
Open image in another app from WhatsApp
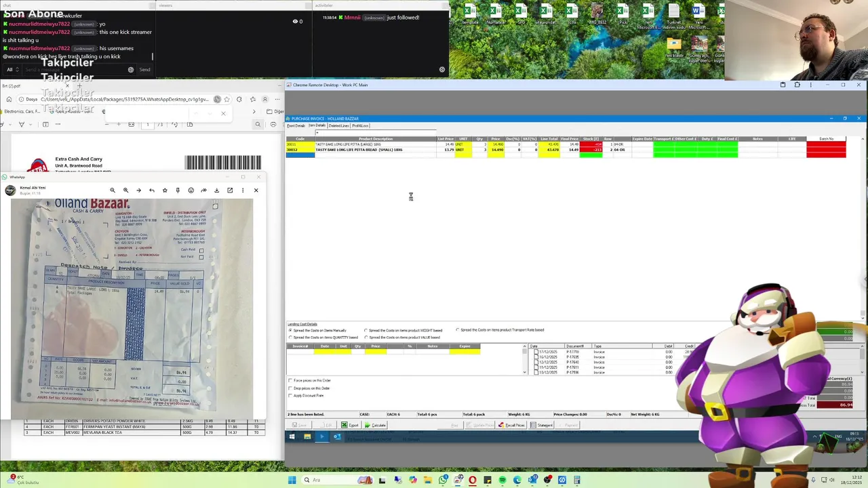point(230,190)
